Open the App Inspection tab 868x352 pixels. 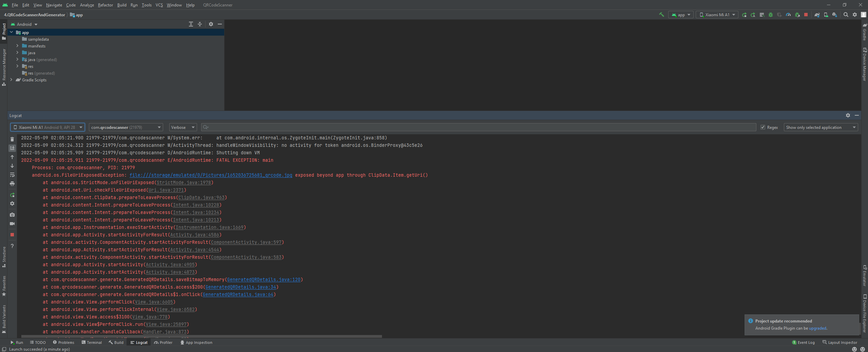pos(196,342)
